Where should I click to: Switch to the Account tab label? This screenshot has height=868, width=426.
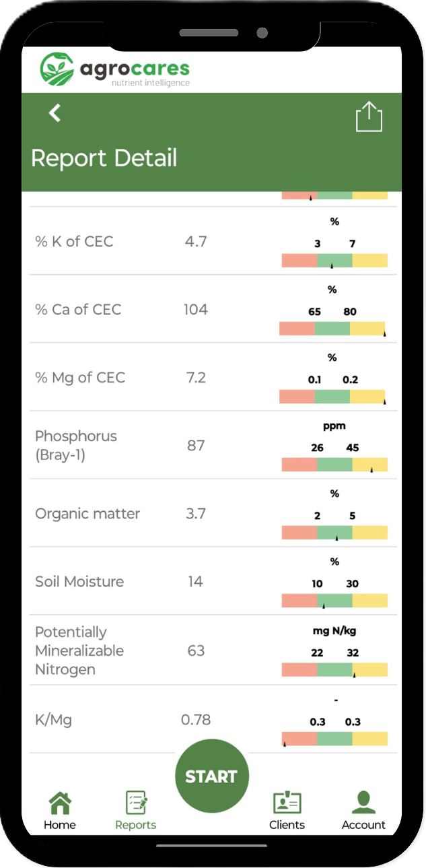coord(363,825)
